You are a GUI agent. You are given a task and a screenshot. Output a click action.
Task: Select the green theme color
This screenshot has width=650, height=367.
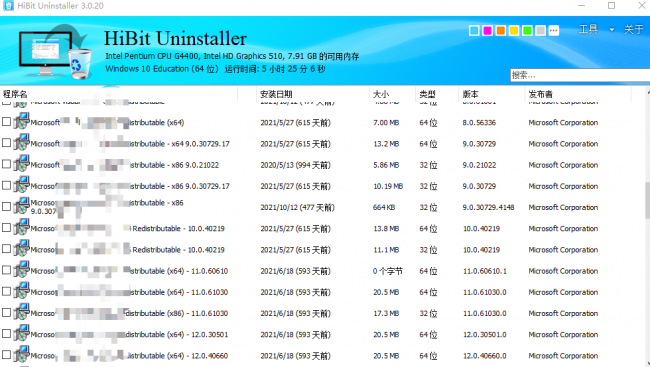527,30
